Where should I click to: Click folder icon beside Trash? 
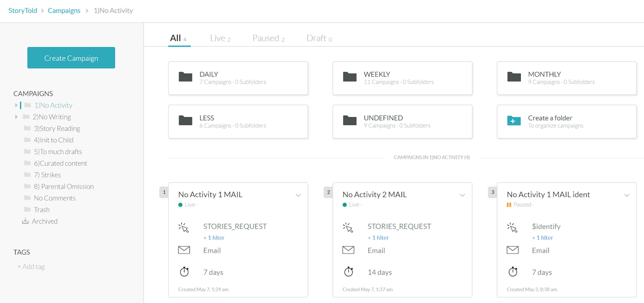(27, 209)
